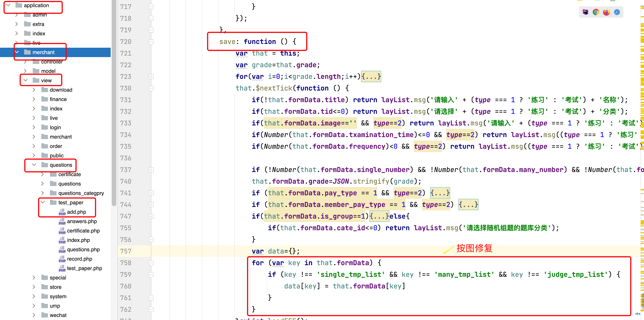Expand folded block at line 744
Image resolution: width=644 pixels, height=320 pixels.
point(151,205)
